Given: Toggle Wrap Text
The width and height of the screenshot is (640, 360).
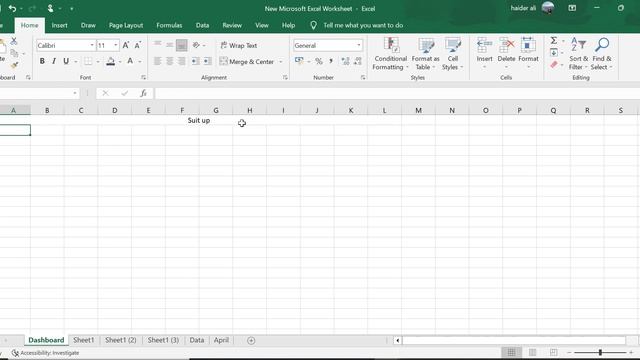Looking at the screenshot, I should click(239, 45).
